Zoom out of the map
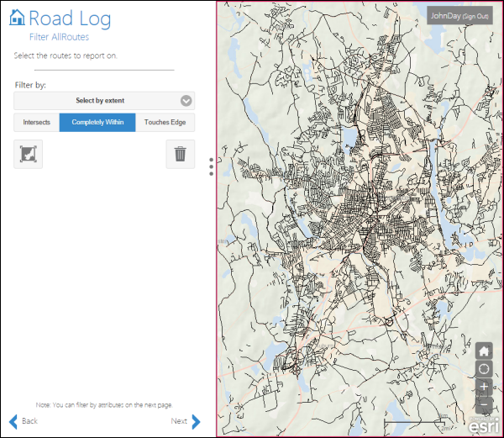The image size is (504, 438). 483,404
